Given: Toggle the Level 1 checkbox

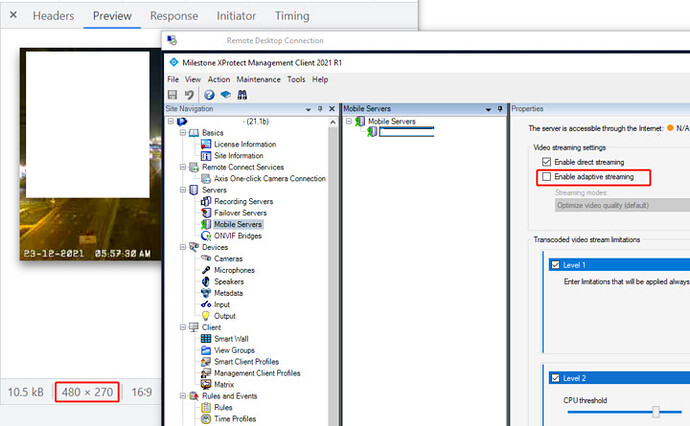Looking at the screenshot, I should tap(555, 265).
